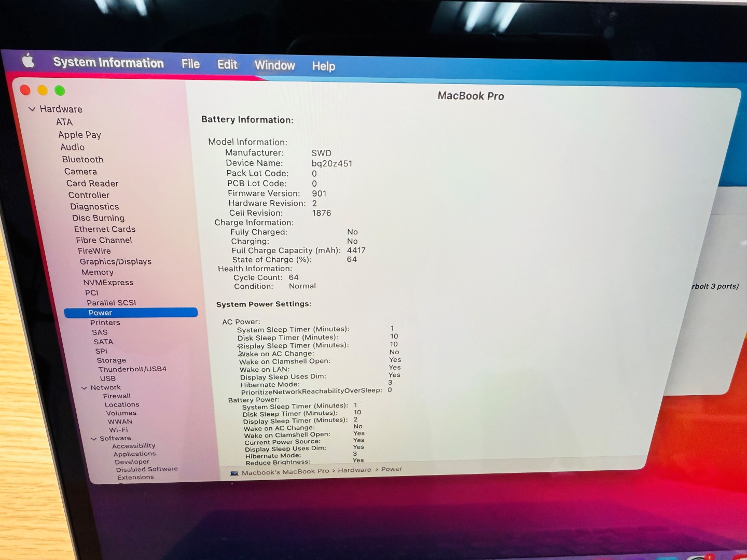Zoom window with green button
This screenshot has height=560, width=747.
pos(60,91)
